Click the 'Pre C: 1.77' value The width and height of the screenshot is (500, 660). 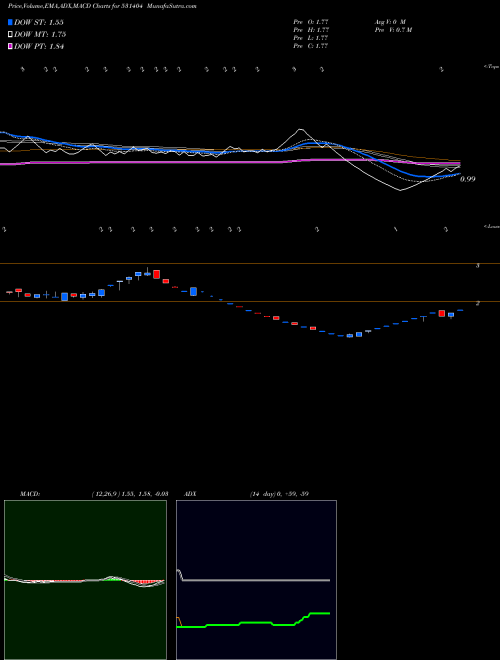click(x=311, y=46)
